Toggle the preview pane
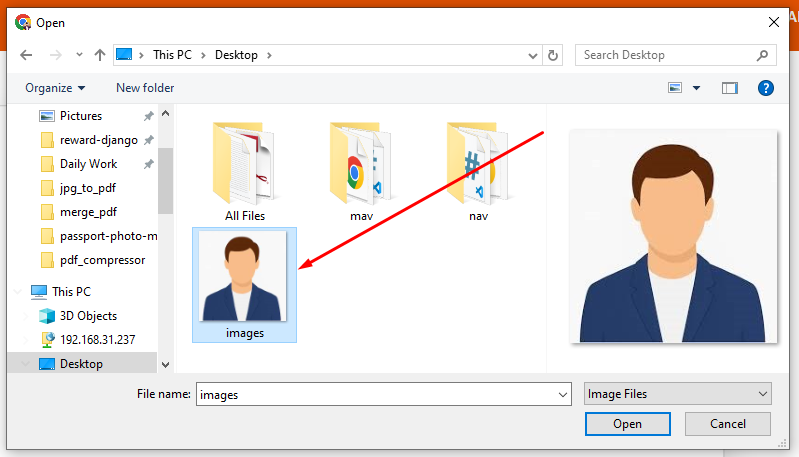The height and width of the screenshot is (457, 799). (730, 88)
